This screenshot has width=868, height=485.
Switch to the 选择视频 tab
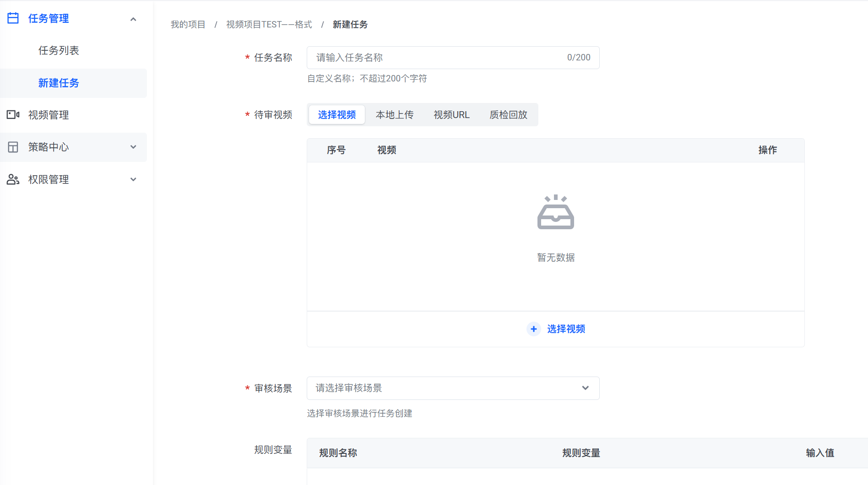pyautogui.click(x=337, y=115)
